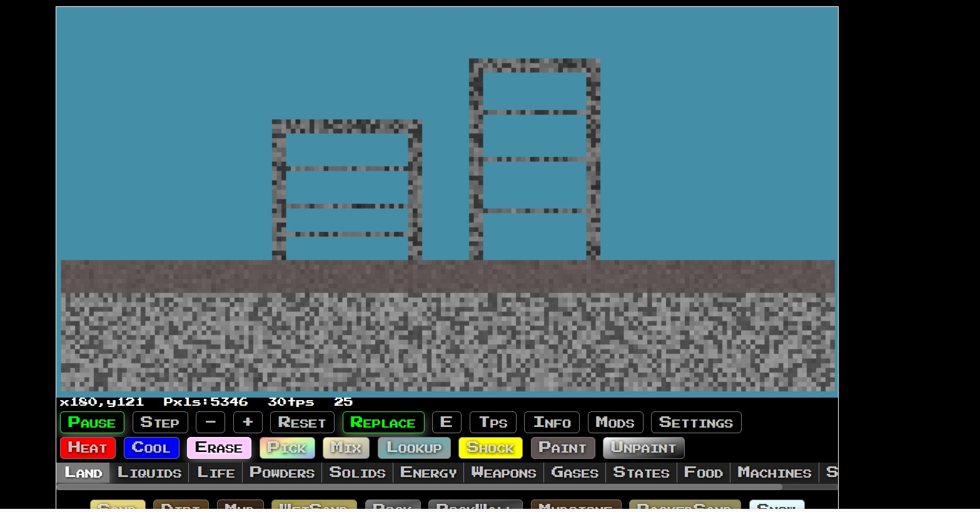Switch to the States category
Viewport: 980px width, 512px height.
tap(641, 473)
